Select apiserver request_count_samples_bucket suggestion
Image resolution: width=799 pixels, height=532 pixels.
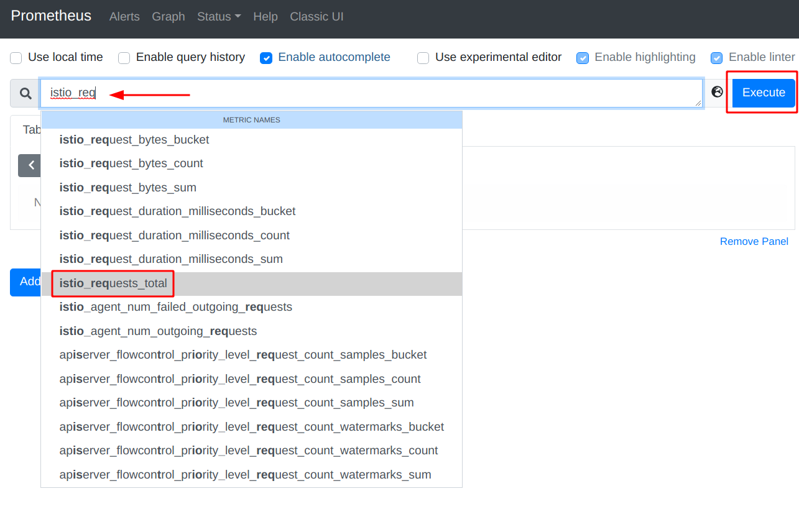(251, 355)
